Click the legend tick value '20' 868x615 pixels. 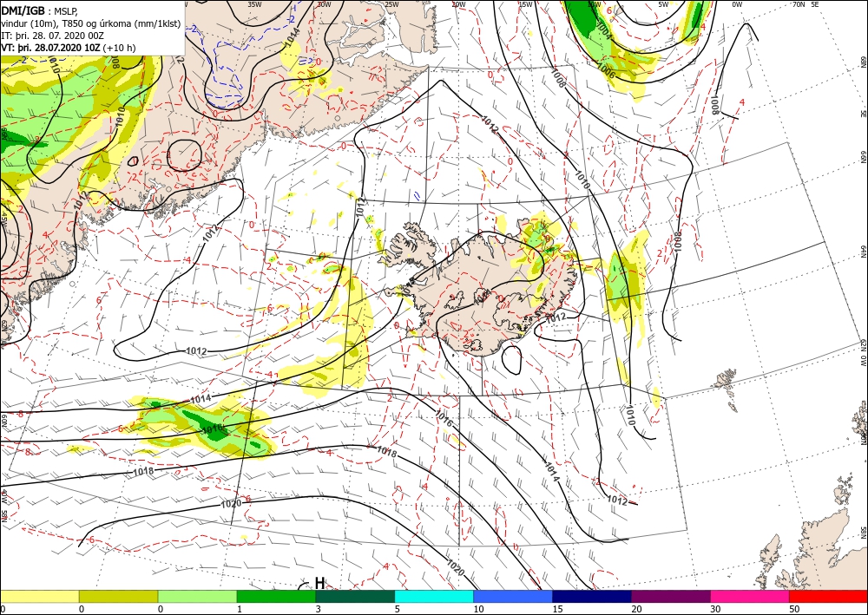tap(636, 609)
